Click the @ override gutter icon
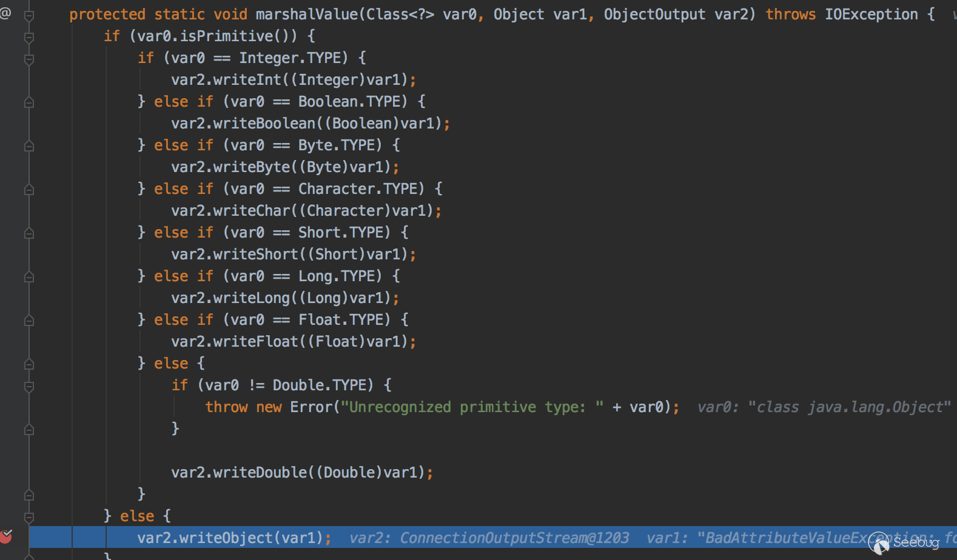 (5, 13)
